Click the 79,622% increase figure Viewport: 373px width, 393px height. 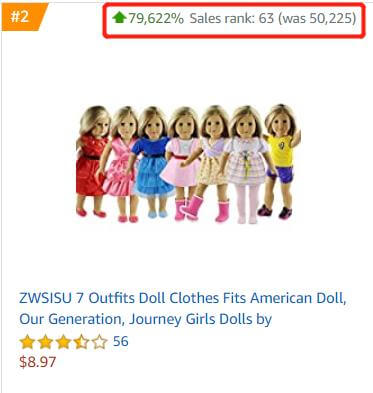coord(156,18)
